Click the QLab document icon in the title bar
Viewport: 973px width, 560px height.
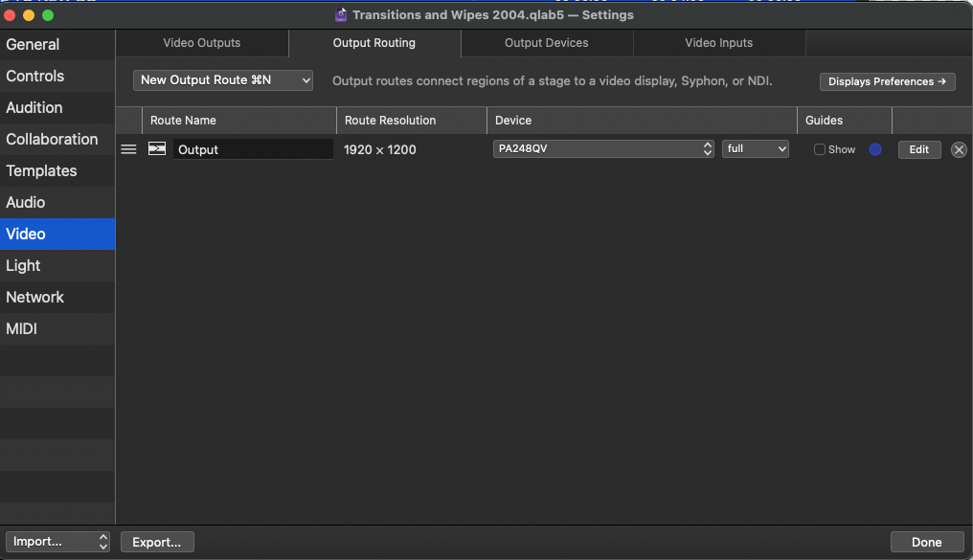[x=340, y=14]
